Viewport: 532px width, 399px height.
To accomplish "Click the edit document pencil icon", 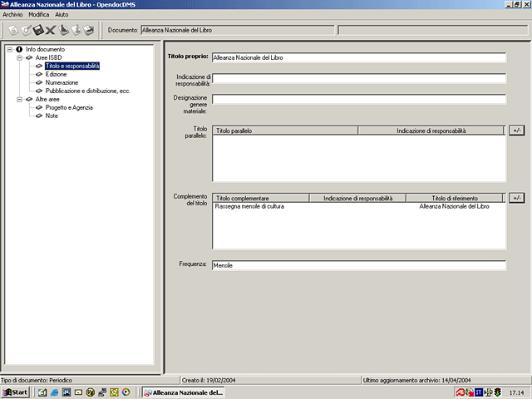I will (26, 30).
